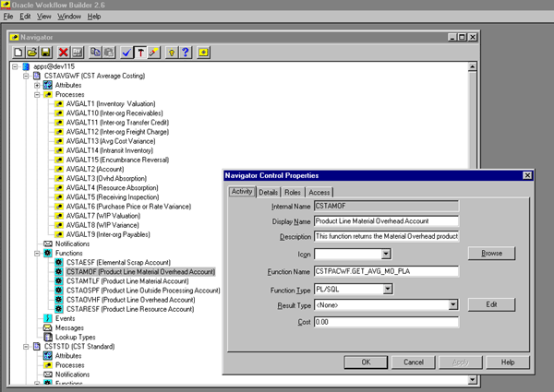Open the Help menu

click(x=94, y=17)
